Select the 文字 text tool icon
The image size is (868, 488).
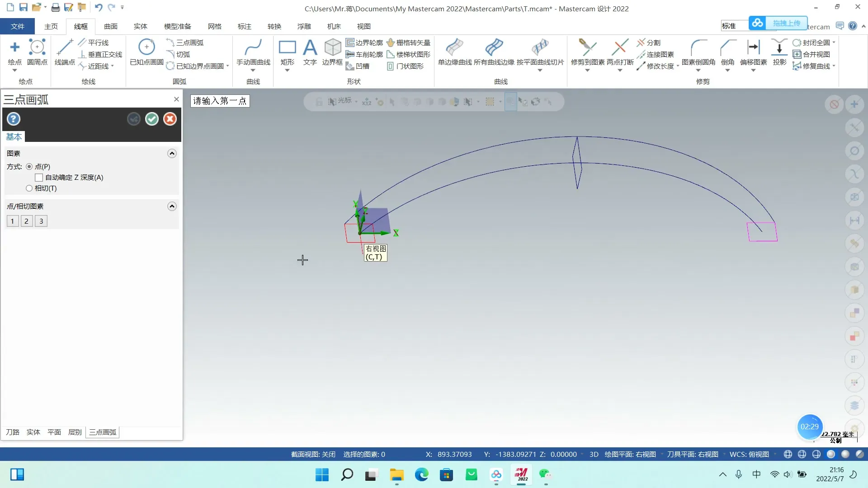coord(310,47)
